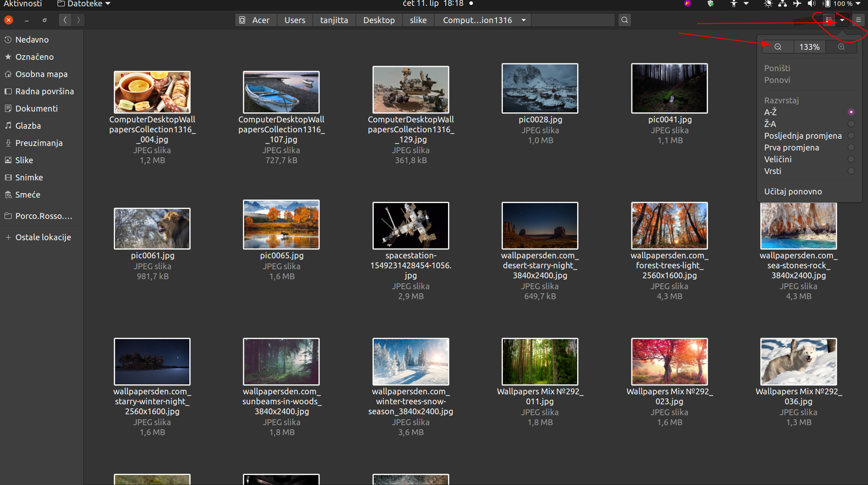
Task: Select Ž-A sort order radio
Action: point(851,124)
